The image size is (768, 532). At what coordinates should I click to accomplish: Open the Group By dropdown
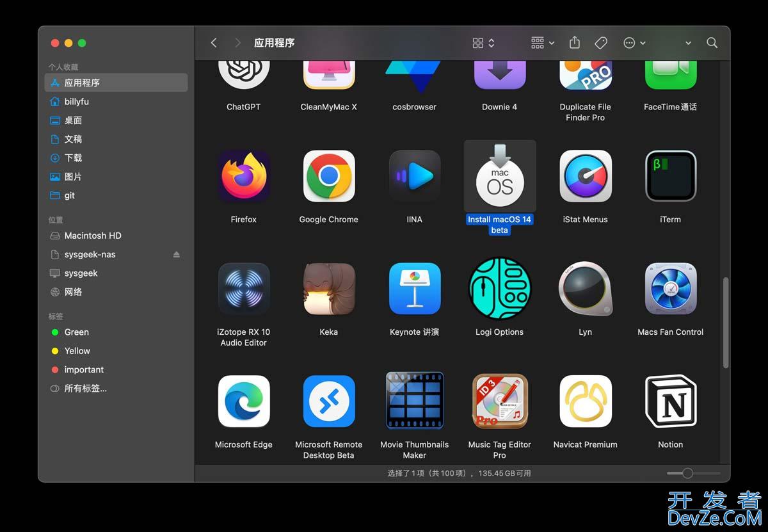click(x=543, y=43)
